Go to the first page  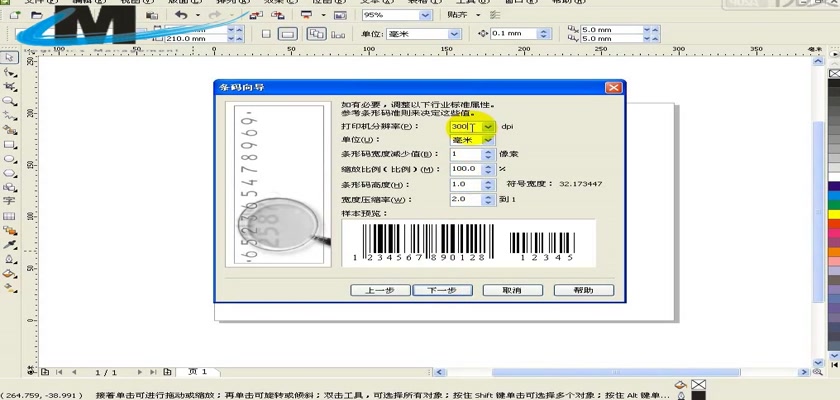pos(59,372)
